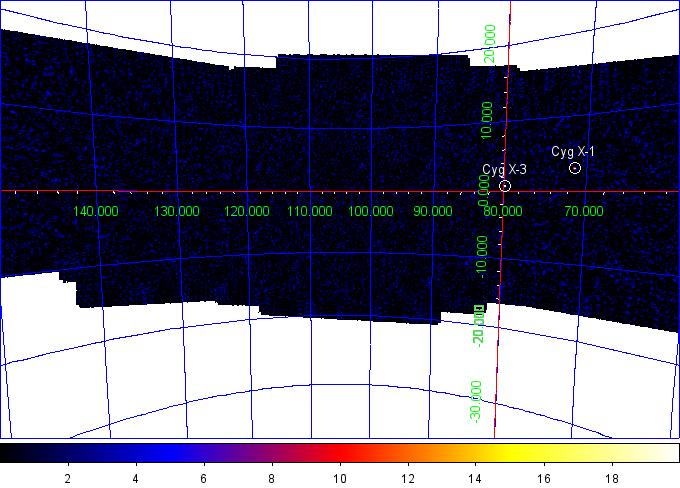Click longitude label 120.000

point(246,211)
